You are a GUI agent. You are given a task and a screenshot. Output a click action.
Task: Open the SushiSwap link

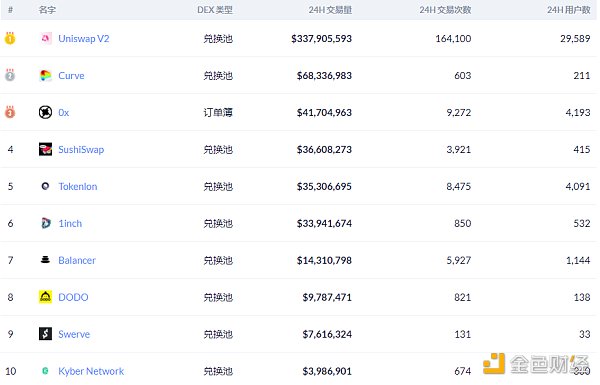click(81, 150)
